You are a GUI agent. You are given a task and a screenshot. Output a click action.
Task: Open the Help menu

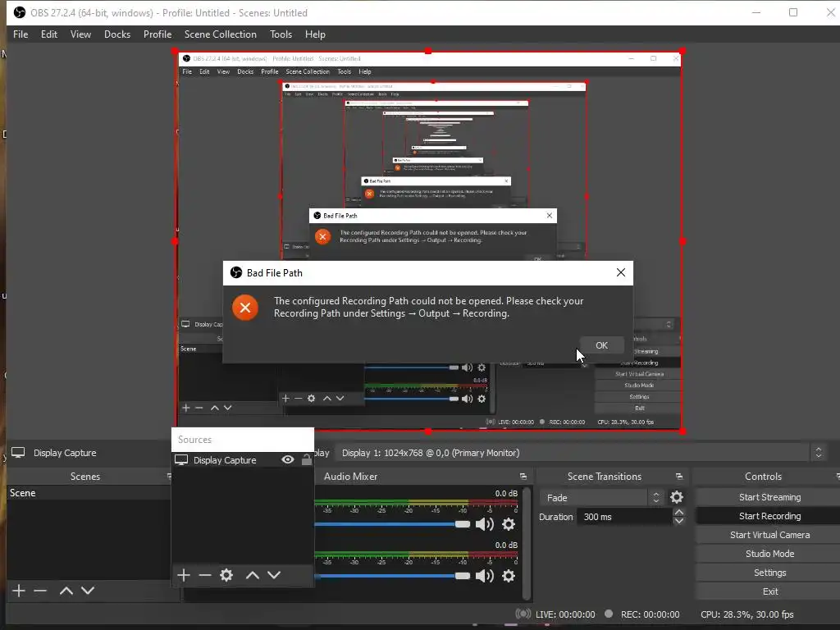(x=315, y=34)
